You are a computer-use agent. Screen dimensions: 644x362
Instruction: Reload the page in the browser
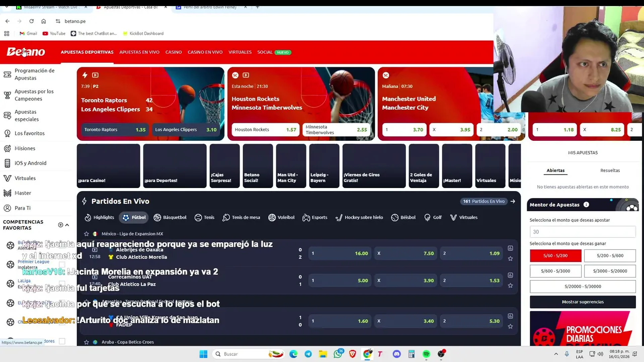[x=31, y=21]
